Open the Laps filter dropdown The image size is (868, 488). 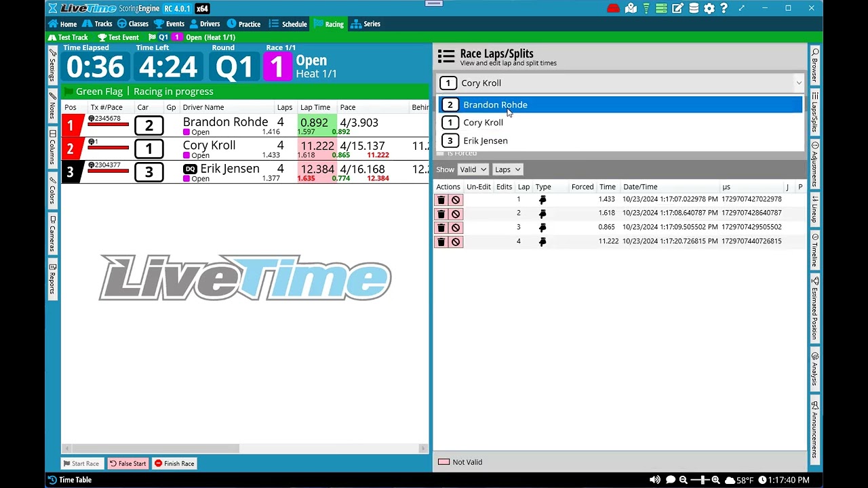click(507, 169)
